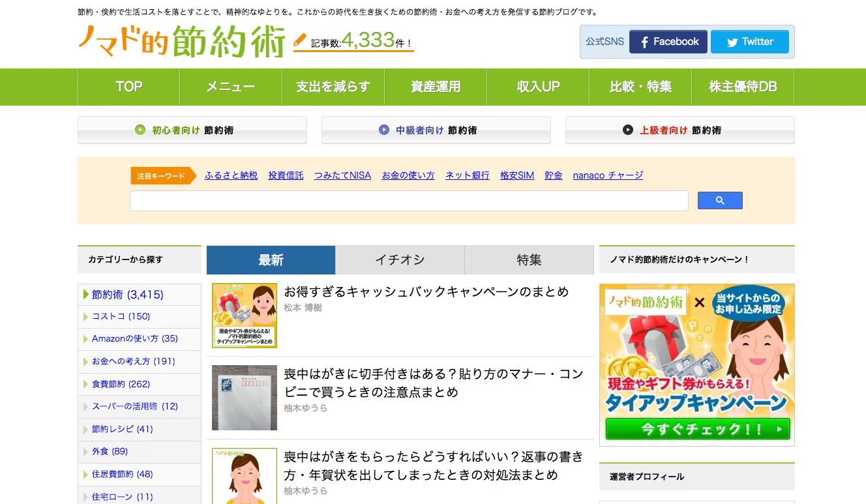Click the black play icon for 上級者向け
The width and height of the screenshot is (866, 504).
coord(628,130)
